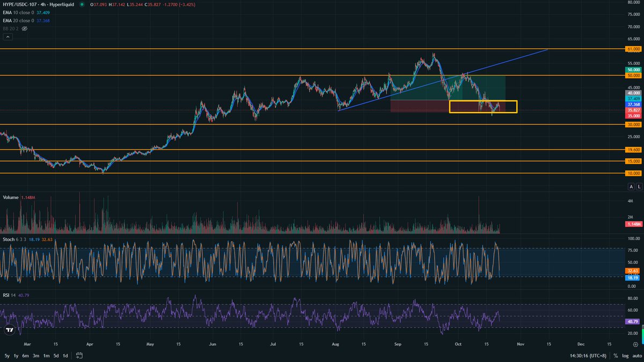Select the 5d time range
Viewport: 644px width, 362px height.
click(x=56, y=356)
